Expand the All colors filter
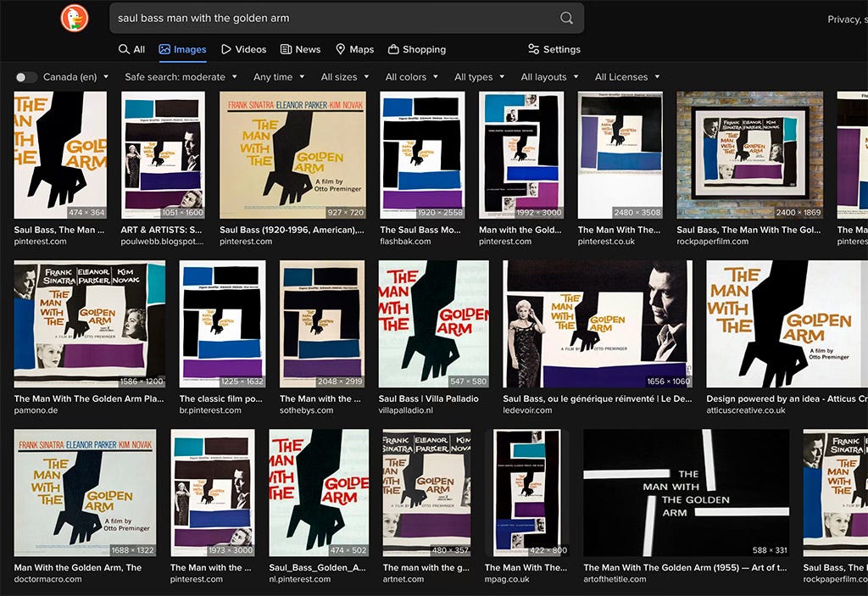868x596 pixels. point(412,77)
